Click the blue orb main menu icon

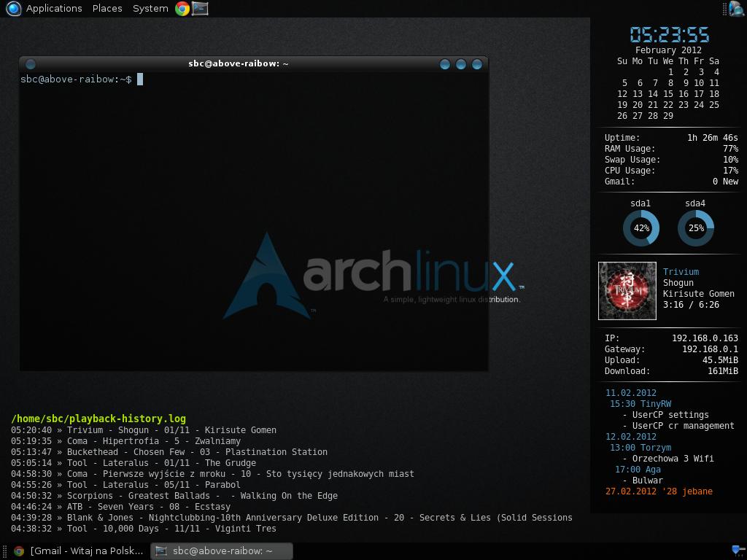(x=13, y=9)
